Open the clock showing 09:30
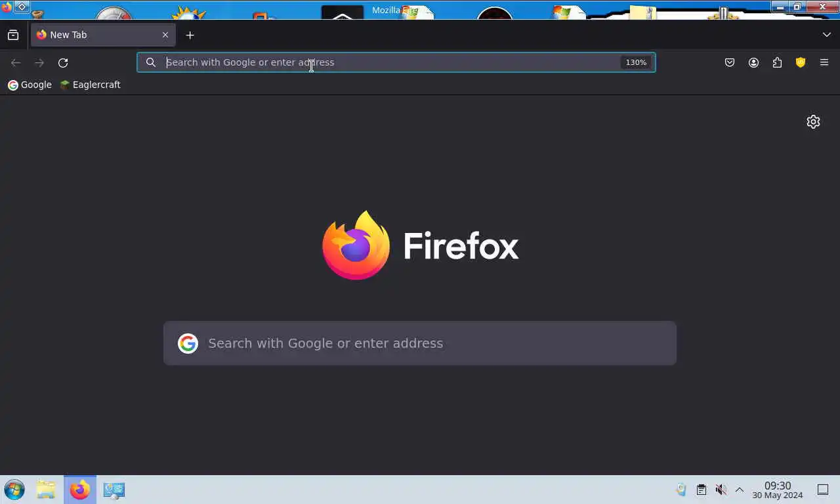Screen dimensions: 840x504 pos(778,490)
